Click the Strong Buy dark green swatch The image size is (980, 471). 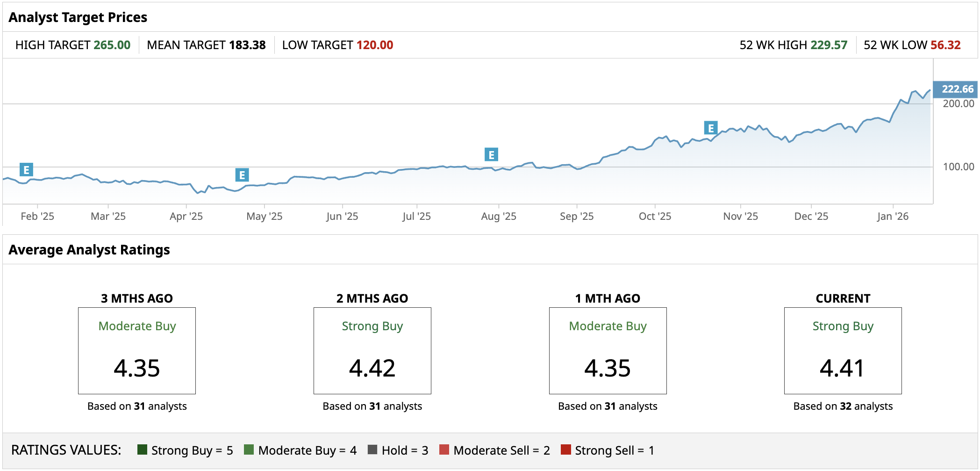143,450
